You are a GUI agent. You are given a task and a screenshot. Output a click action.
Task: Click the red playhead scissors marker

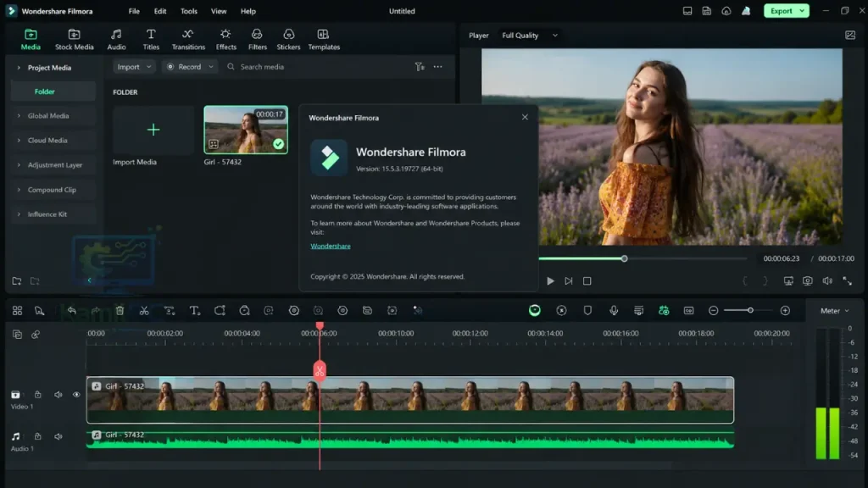[x=320, y=371]
